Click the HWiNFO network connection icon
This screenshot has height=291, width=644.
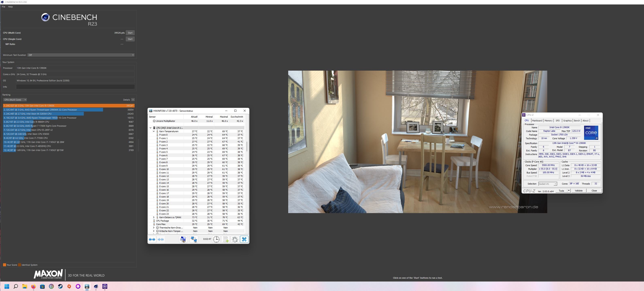(194, 239)
